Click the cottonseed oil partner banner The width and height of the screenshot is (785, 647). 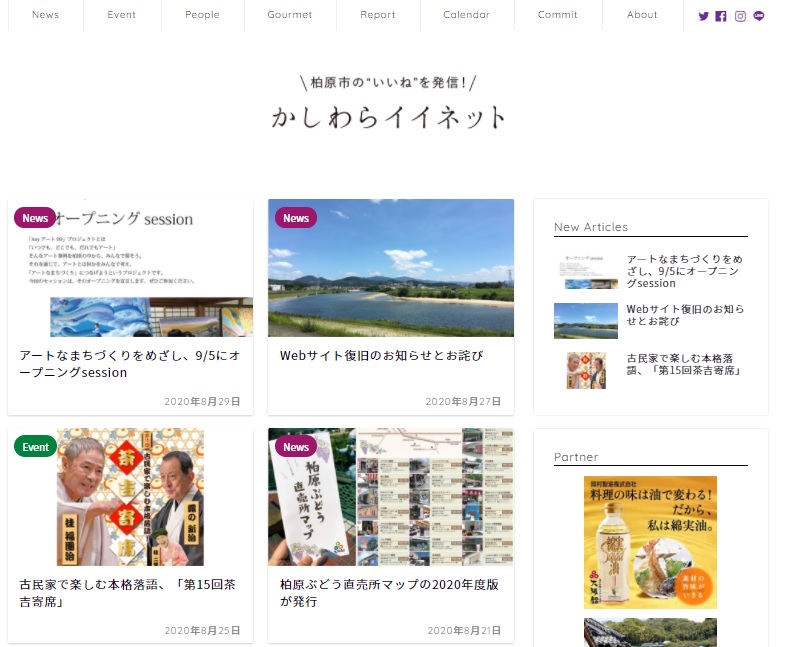[650, 542]
